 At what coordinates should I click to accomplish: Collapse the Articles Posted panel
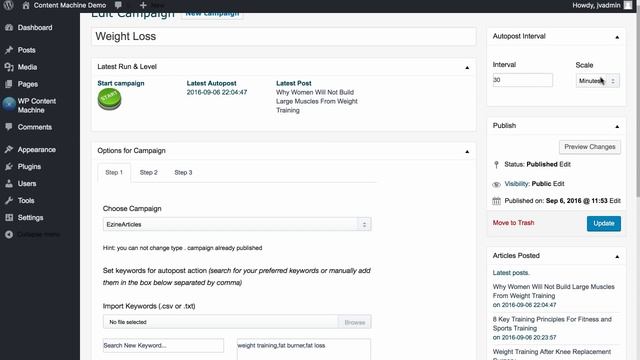(617, 257)
